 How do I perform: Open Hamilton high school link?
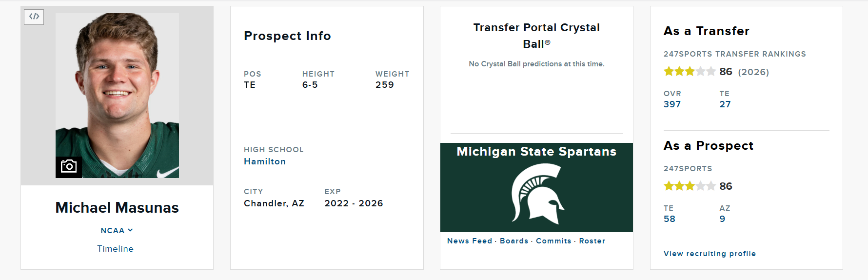tap(265, 161)
